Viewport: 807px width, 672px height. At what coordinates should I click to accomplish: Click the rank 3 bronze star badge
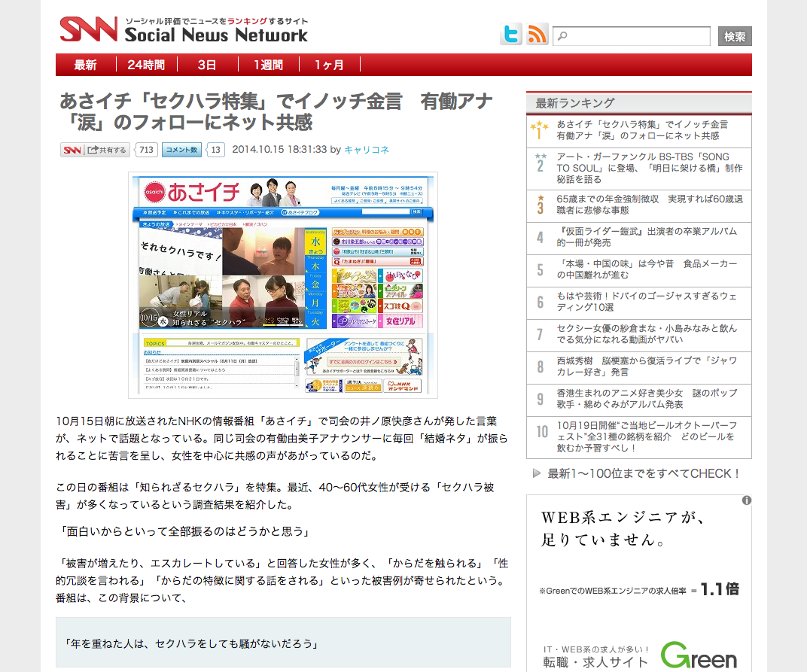(x=541, y=204)
